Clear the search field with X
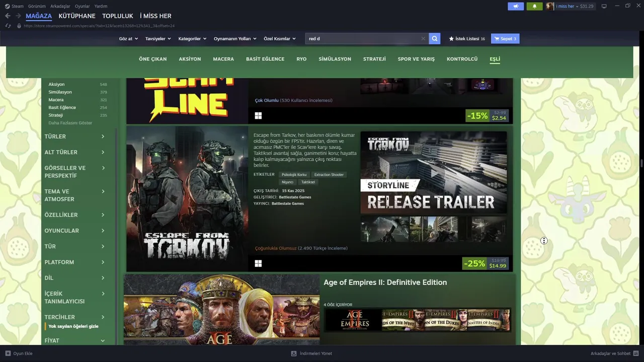This screenshot has width=644, height=362. coord(423,39)
